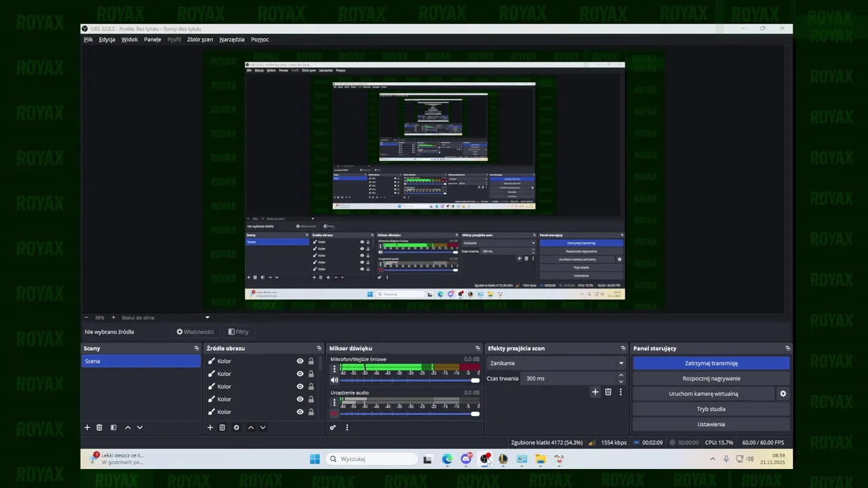Add a scene transition with plus icon
The image size is (868, 488).
(x=595, y=392)
